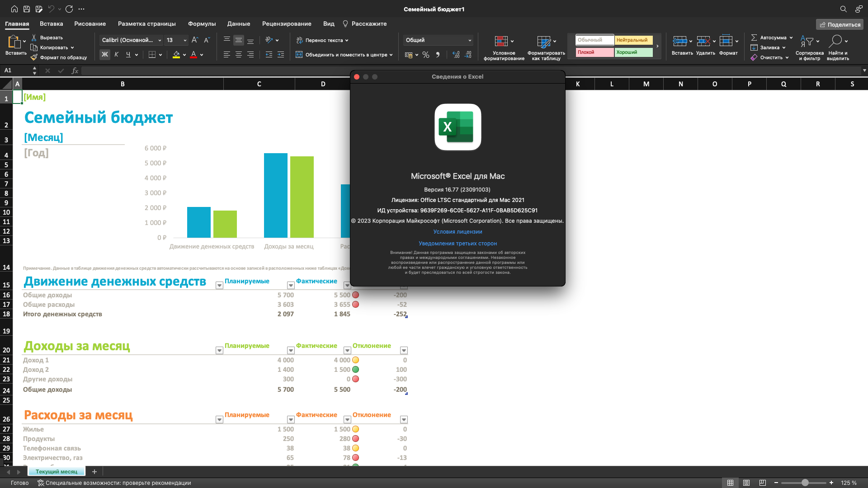Click the Conditional Formatting icon
Screen dimensions: 868x488
[x=501, y=42]
